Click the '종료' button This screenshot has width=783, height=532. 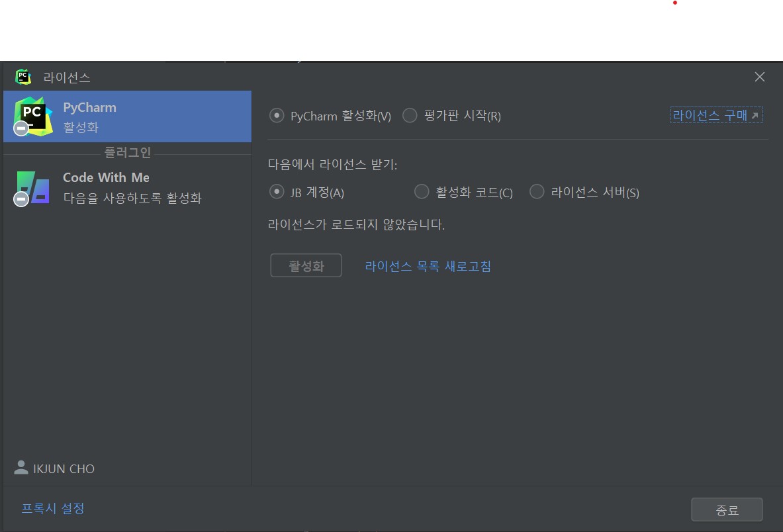pos(727,510)
